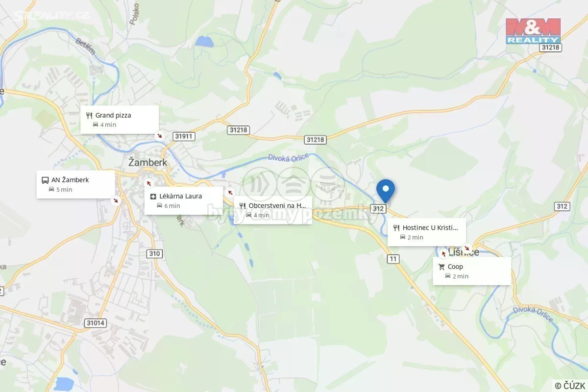Click the road 31911 shield label

184,136
